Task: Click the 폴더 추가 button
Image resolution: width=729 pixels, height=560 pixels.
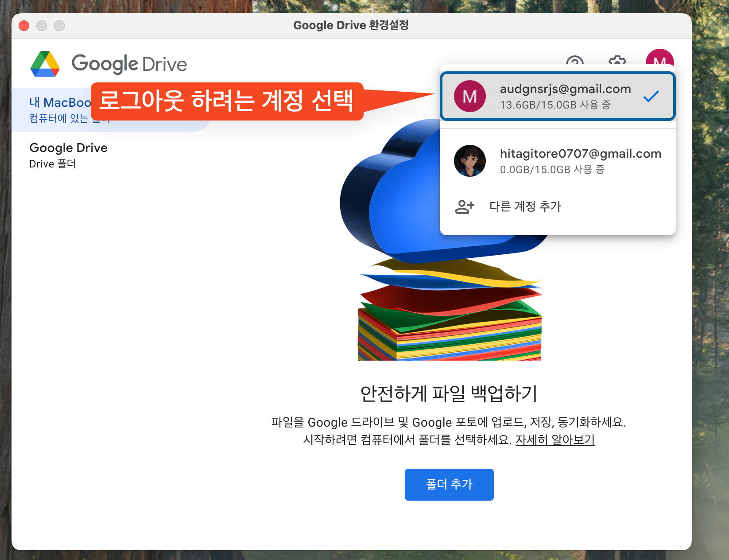Action: 449,485
